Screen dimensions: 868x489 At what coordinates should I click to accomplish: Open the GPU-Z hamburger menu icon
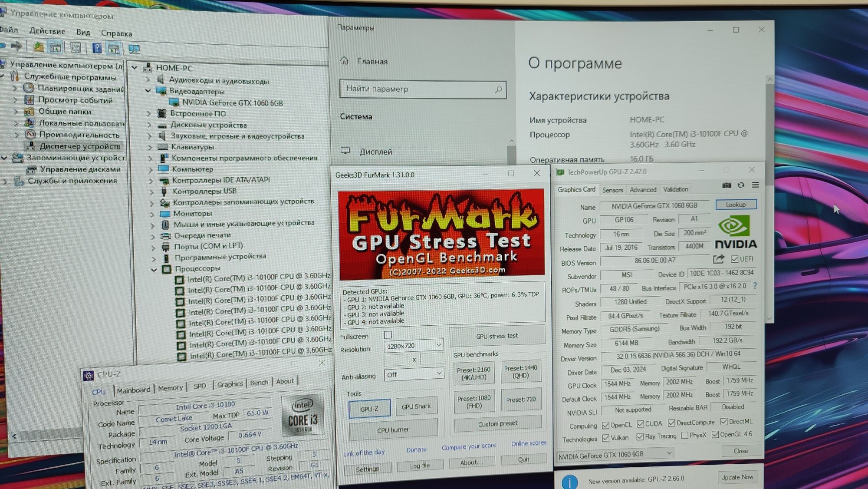pos(755,185)
